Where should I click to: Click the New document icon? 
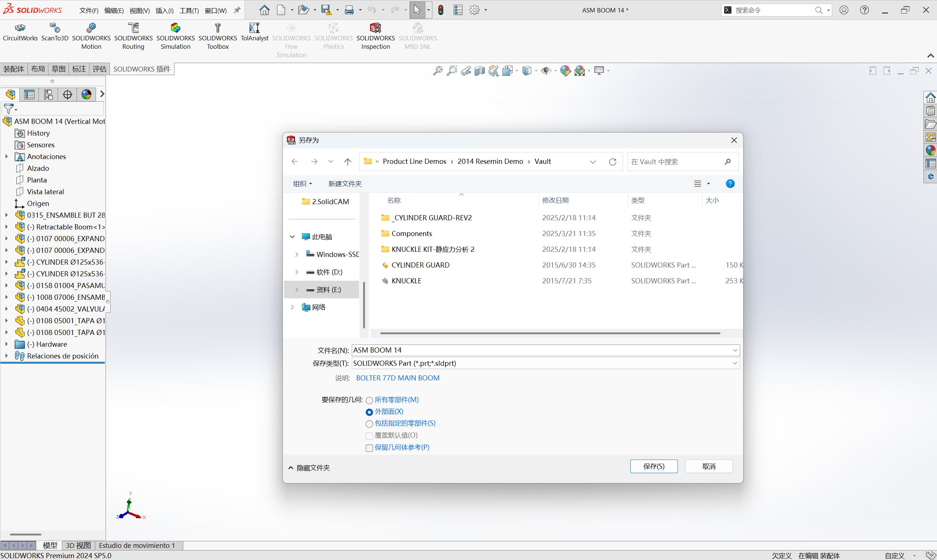pos(281,10)
